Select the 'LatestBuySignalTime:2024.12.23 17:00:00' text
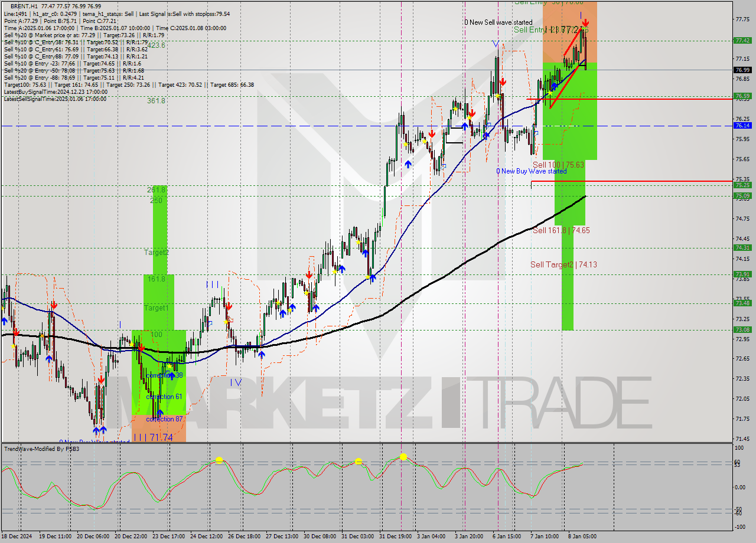The image size is (756, 543). (55, 92)
